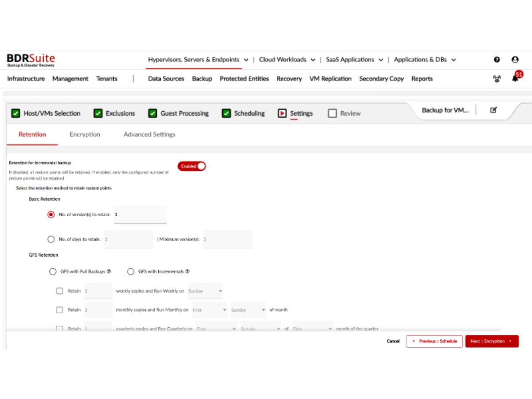The width and height of the screenshot is (532, 399).
Task: Switch to the Advanced Settings tab
Action: tap(149, 134)
